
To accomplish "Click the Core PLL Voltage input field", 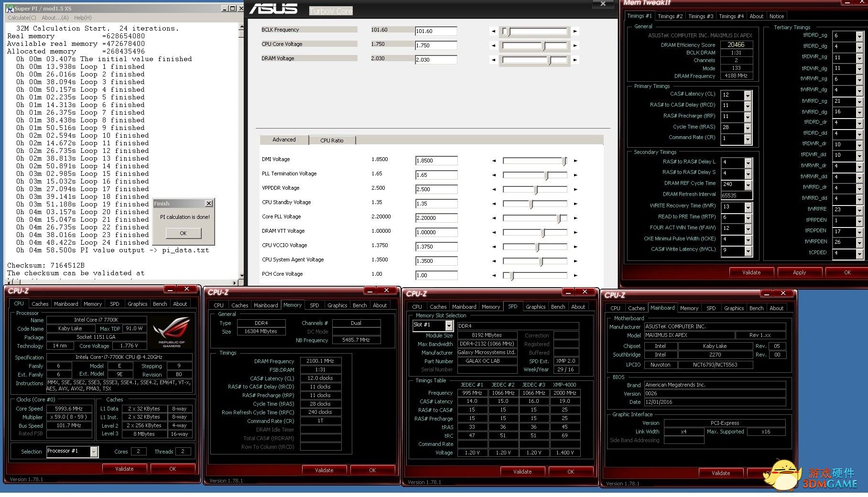I will (436, 218).
